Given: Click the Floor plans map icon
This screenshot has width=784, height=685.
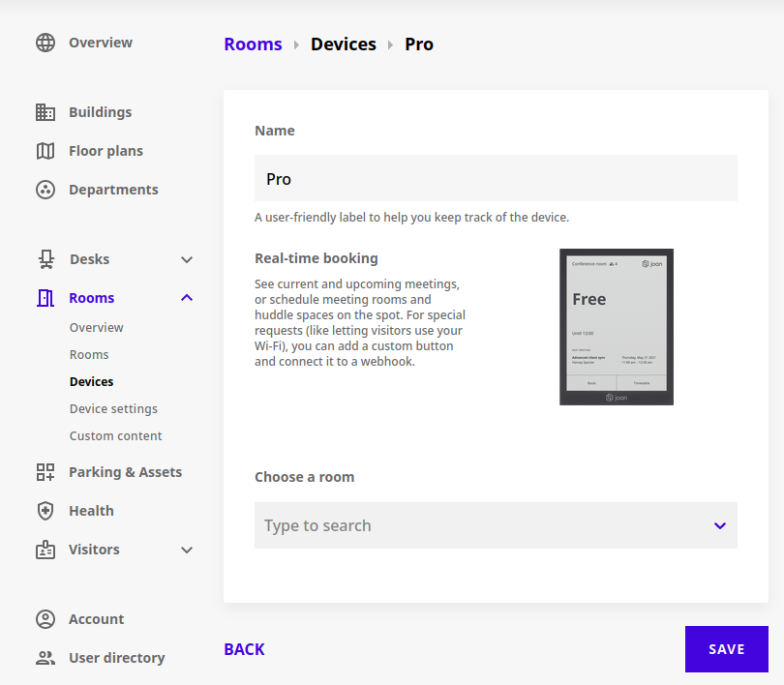Looking at the screenshot, I should [45, 151].
